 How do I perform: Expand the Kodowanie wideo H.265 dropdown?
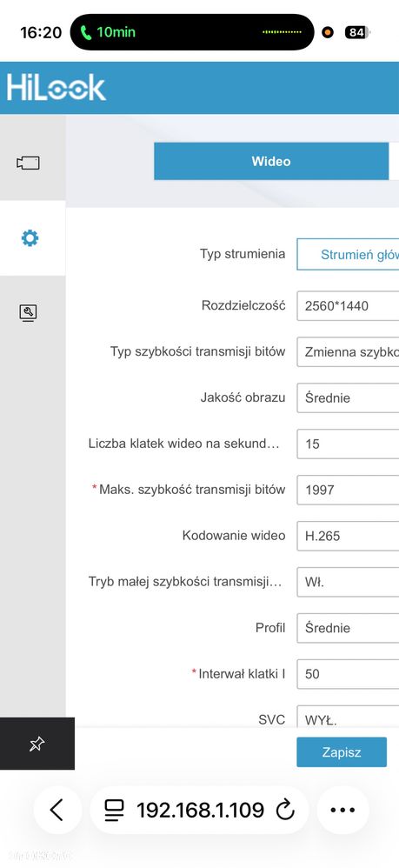tap(348, 535)
